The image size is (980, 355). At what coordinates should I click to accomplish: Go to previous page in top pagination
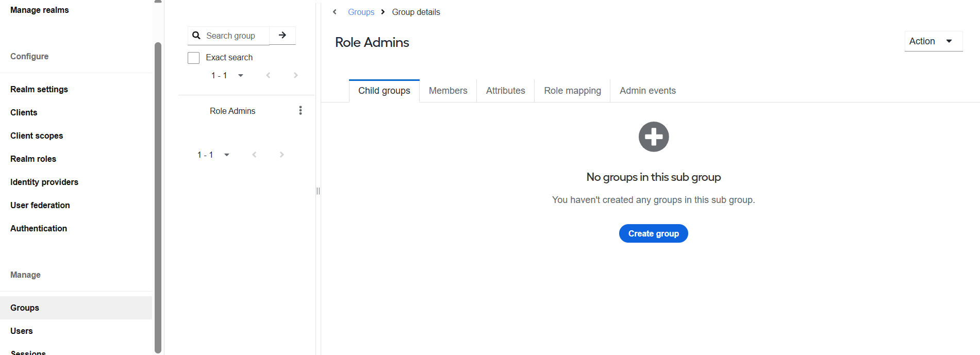click(x=268, y=75)
